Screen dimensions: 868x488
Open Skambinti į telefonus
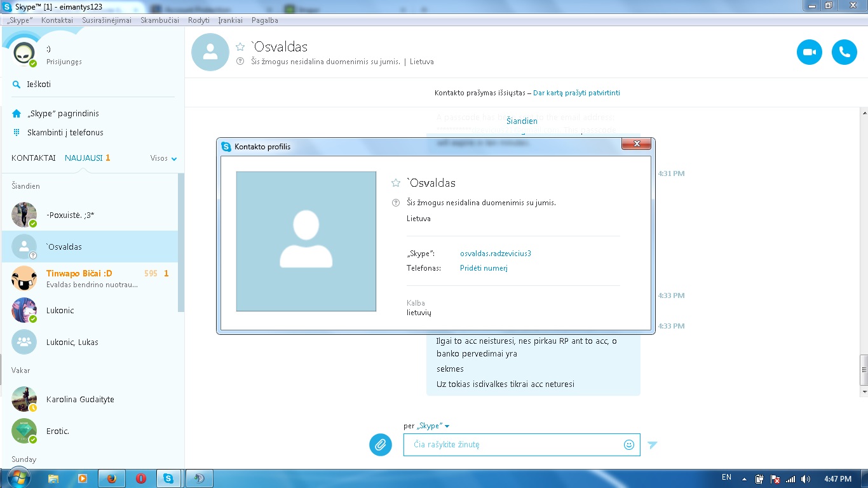pyautogui.click(x=65, y=132)
